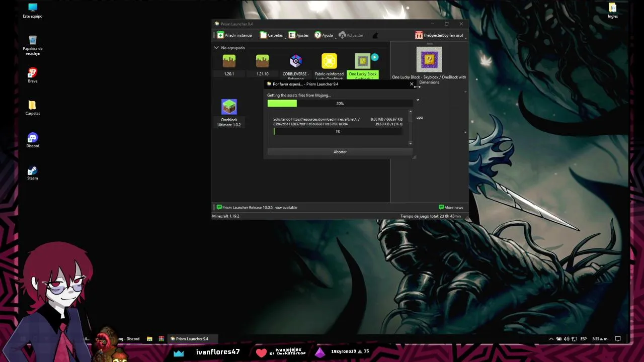The image size is (644, 362).
Task: Open the notifications center icon
Action: point(618,339)
